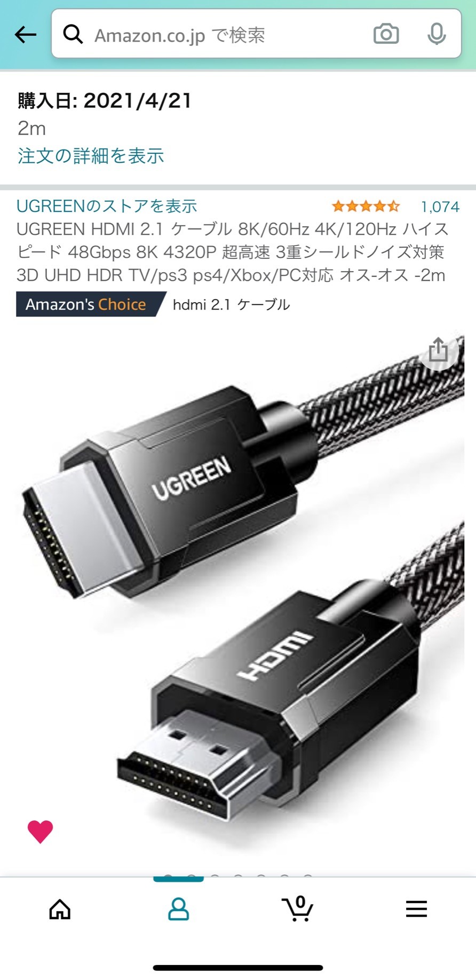The image size is (476, 980).
Task: Select second image carousel dot
Action: click(192, 876)
